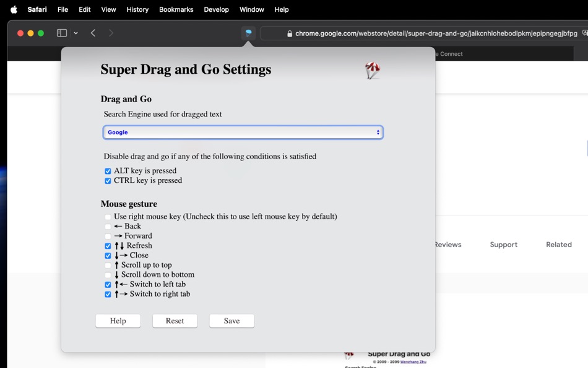Click the Wenzhang Zhu link in preview
This screenshot has width=588, height=368.
click(x=413, y=362)
